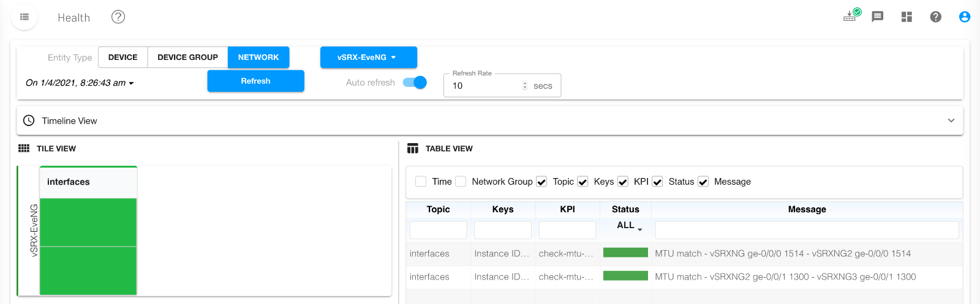Check the Network Group column checkbox
The image size is (980, 304).
[461, 182]
